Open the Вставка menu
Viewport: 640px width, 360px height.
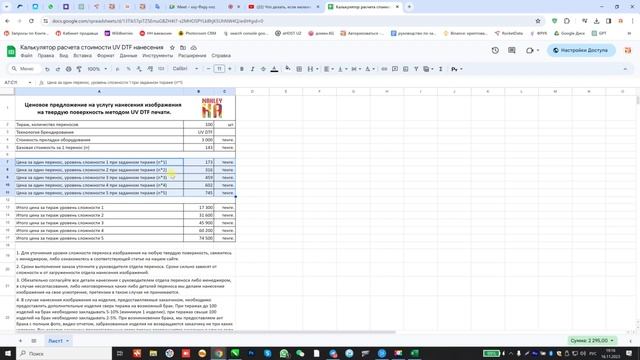point(82,56)
